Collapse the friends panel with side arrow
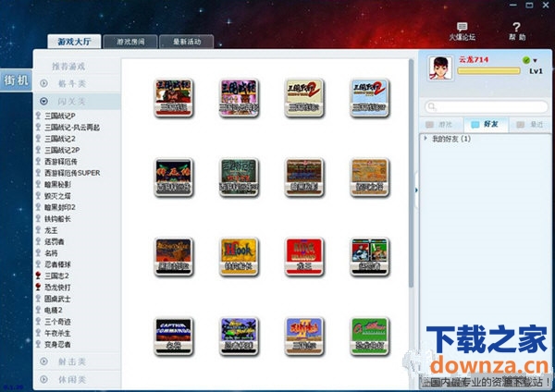Screen dimensions: 555x392 click(416, 190)
